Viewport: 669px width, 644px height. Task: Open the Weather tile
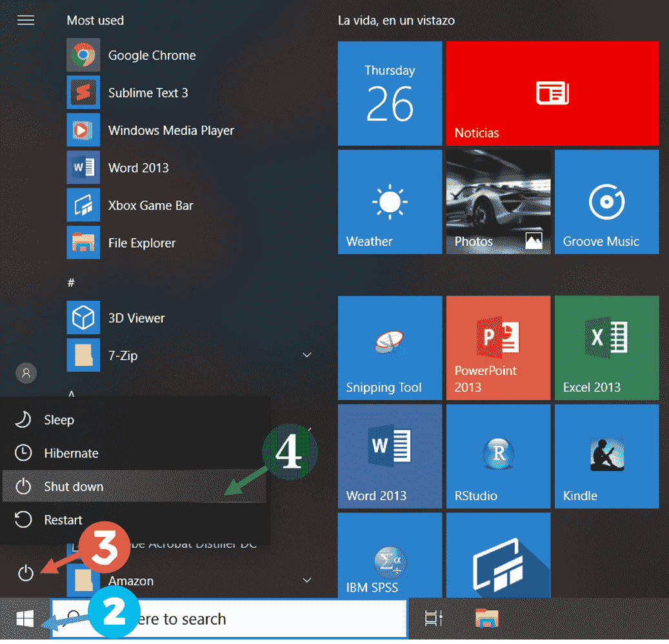coord(390,202)
